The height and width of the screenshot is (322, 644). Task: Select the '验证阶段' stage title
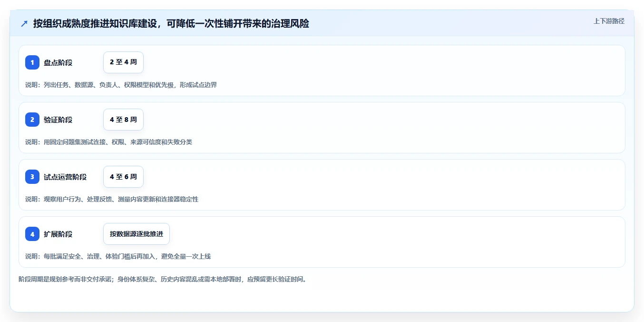[58, 120]
